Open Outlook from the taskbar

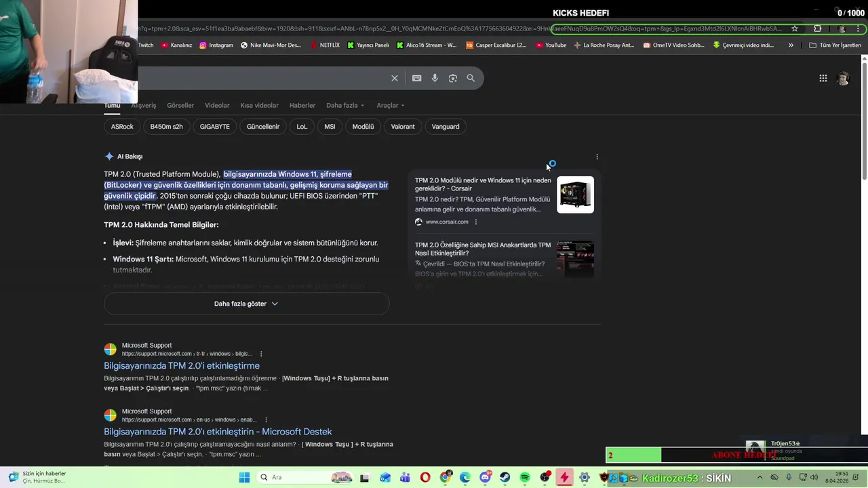pyautogui.click(x=385, y=477)
